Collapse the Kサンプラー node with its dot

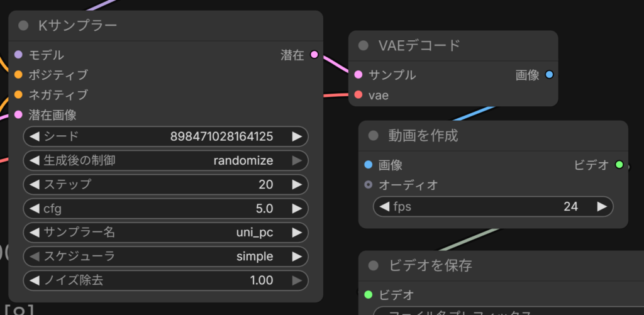click(x=24, y=26)
